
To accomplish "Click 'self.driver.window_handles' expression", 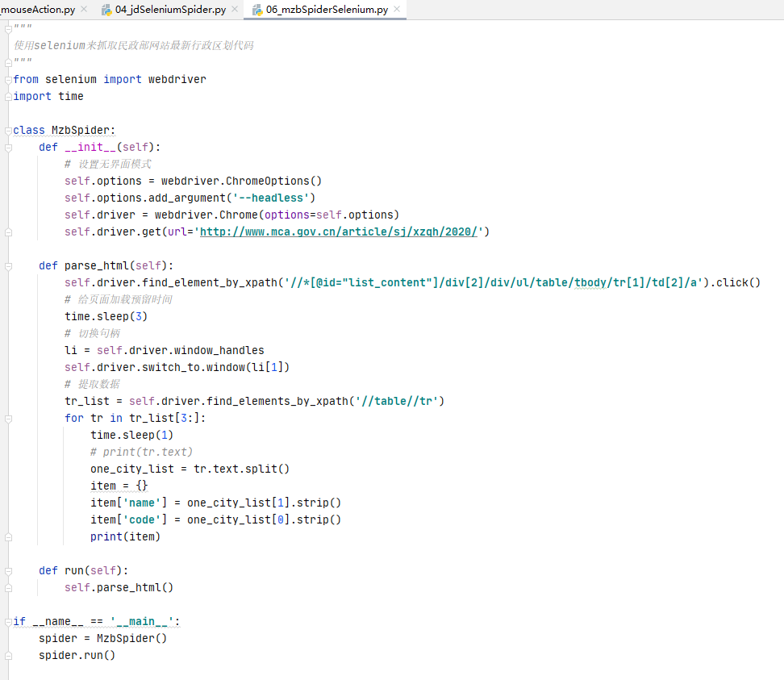I will pos(181,351).
